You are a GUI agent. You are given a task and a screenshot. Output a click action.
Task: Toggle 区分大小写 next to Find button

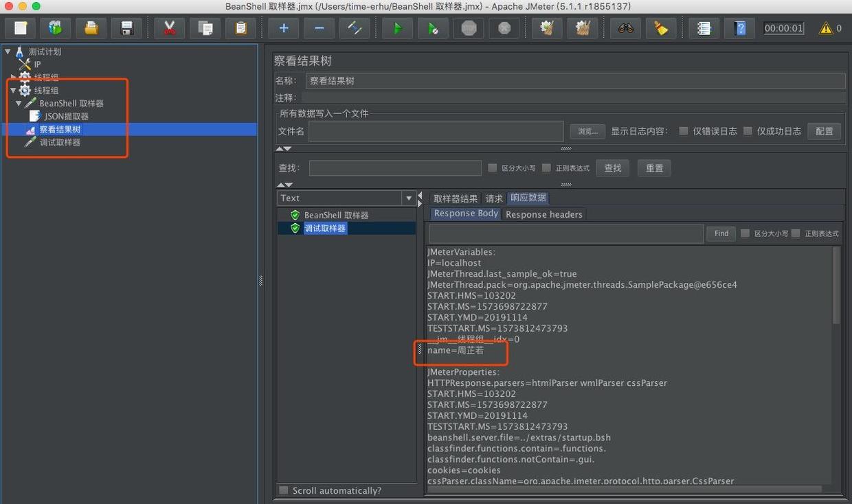tap(745, 233)
